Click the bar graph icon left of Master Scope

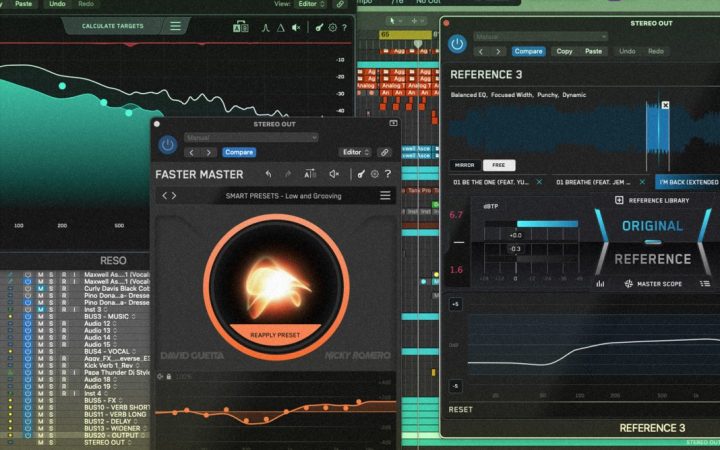[x=600, y=284]
